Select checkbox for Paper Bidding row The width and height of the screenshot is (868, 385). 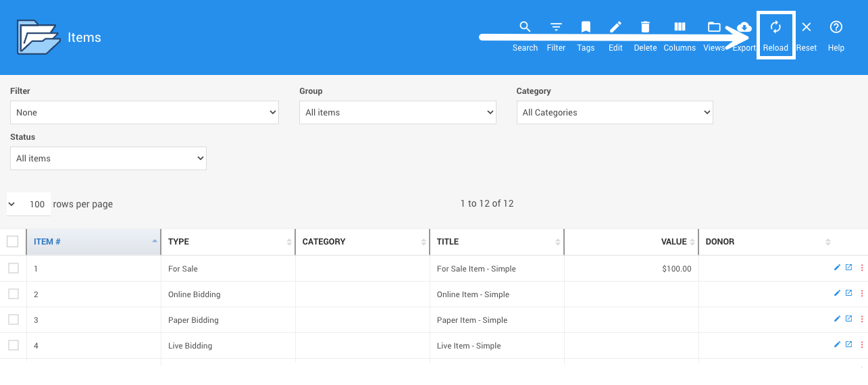click(14, 319)
